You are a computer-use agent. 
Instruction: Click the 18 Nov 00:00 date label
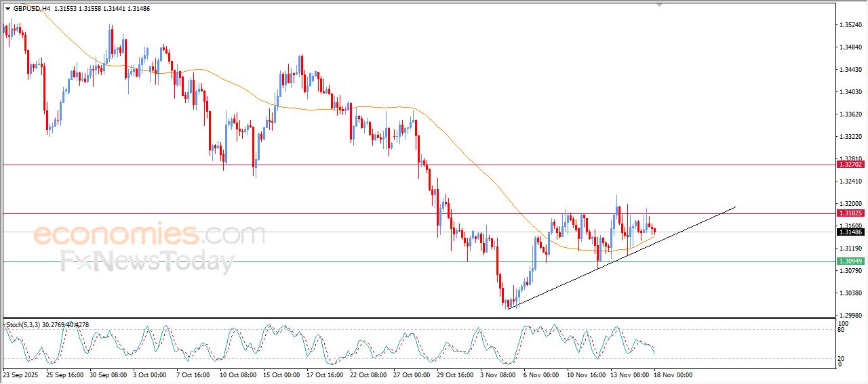pos(673,375)
